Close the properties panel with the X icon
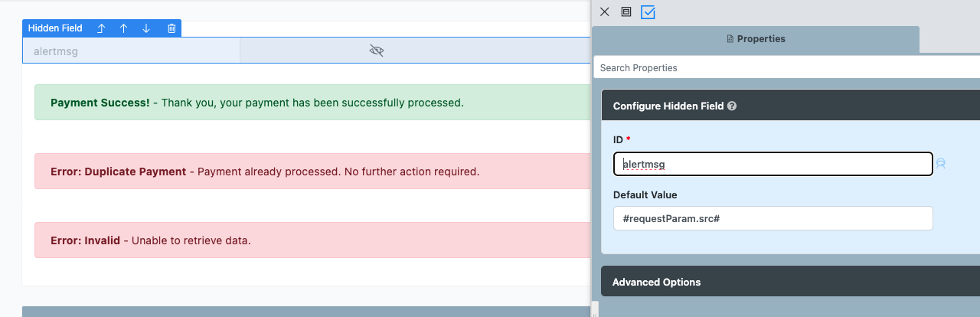This screenshot has width=980, height=317. pyautogui.click(x=605, y=12)
